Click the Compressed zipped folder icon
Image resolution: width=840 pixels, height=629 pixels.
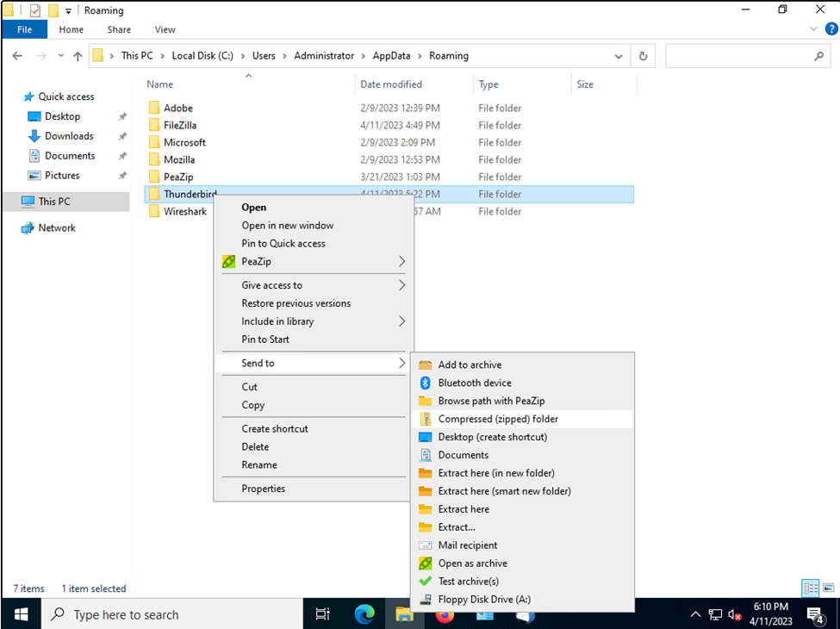426,419
